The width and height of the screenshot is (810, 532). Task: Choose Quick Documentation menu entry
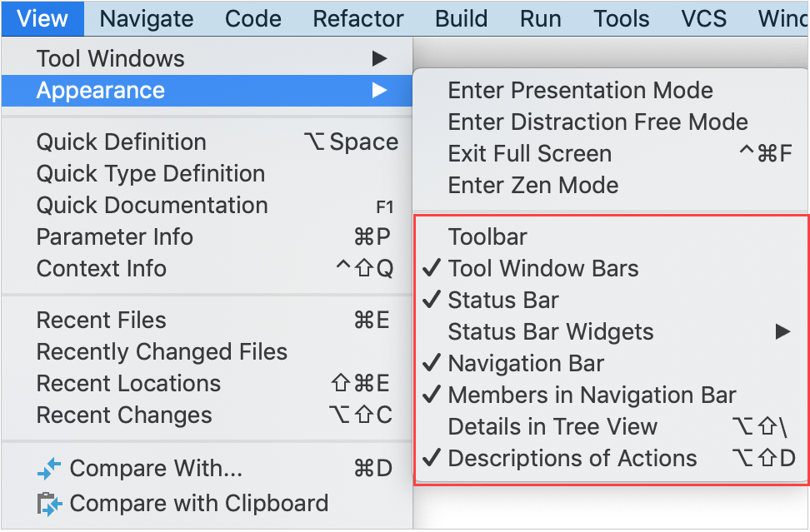[152, 206]
